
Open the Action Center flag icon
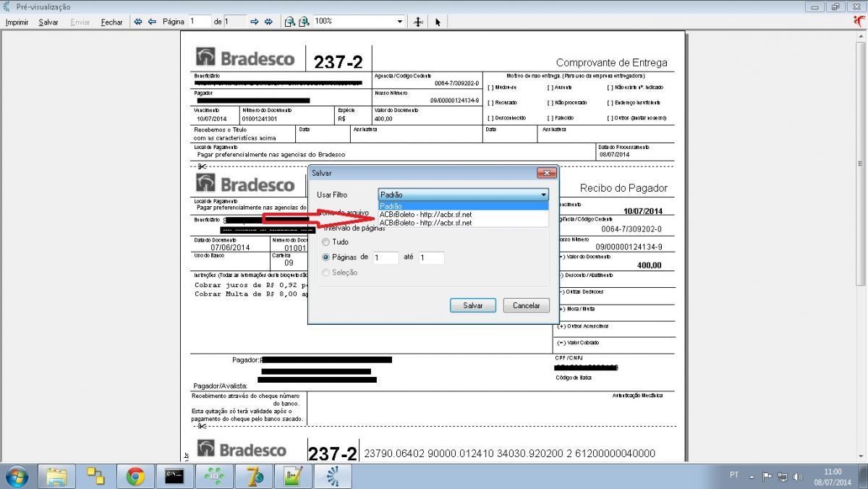click(767, 477)
